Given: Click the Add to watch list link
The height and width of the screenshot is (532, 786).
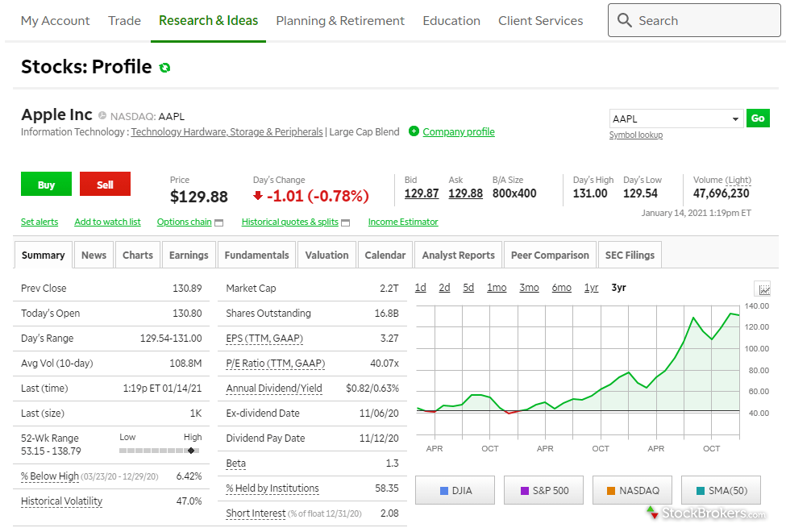Looking at the screenshot, I should tap(107, 222).
